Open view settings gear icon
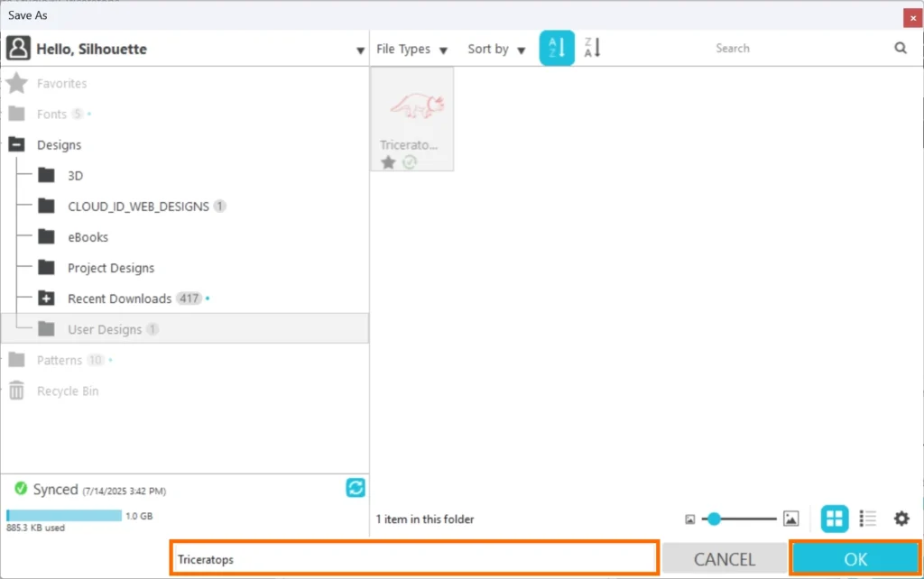Screen dimensions: 924x579 (x=901, y=519)
